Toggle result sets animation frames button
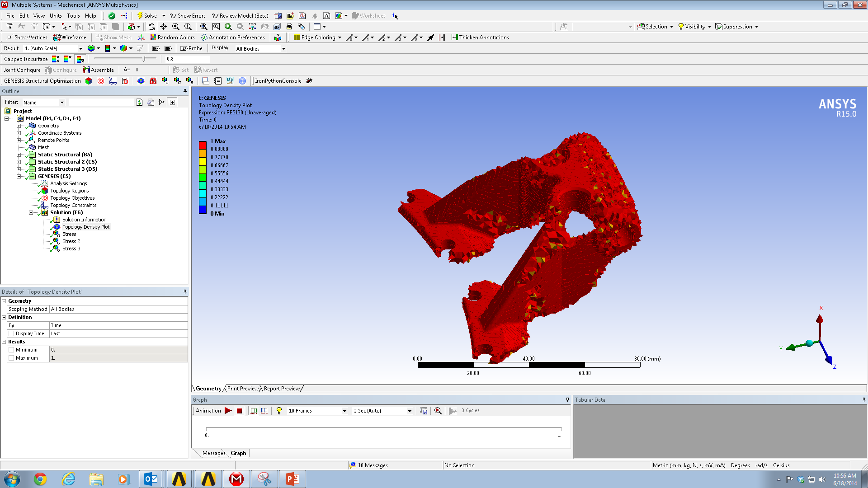Screen dimensions: 868x488 [x=264, y=411]
